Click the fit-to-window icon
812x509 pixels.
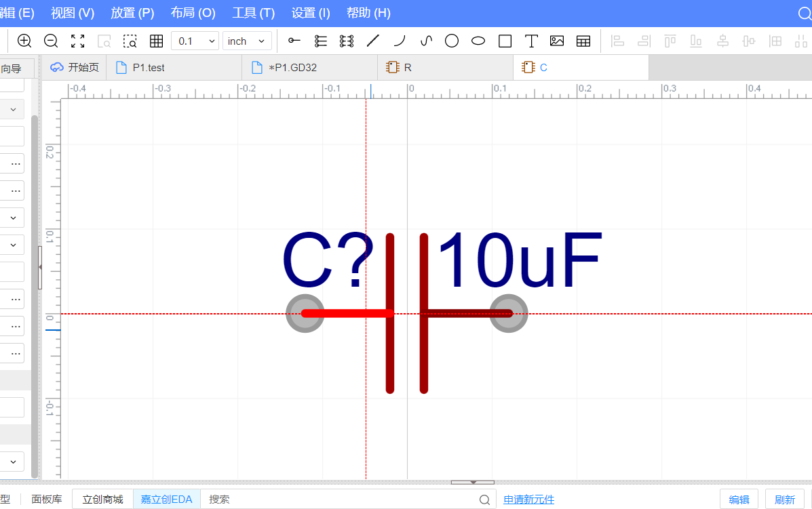click(77, 41)
